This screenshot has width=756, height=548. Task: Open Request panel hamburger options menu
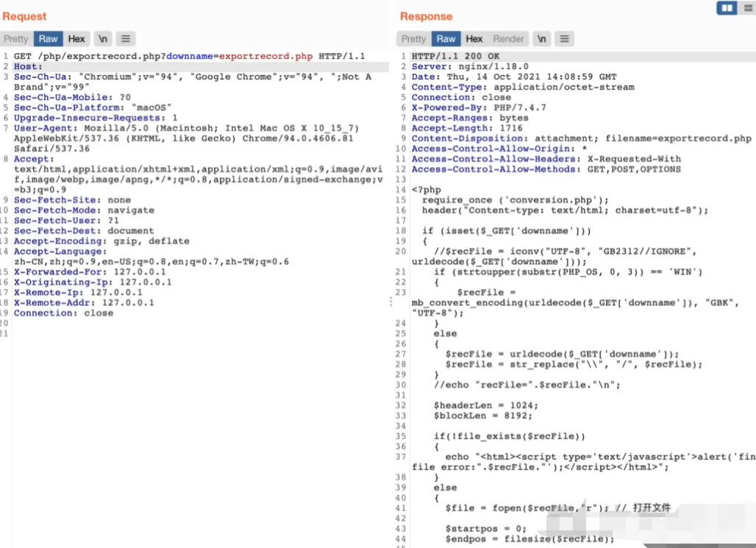125,38
